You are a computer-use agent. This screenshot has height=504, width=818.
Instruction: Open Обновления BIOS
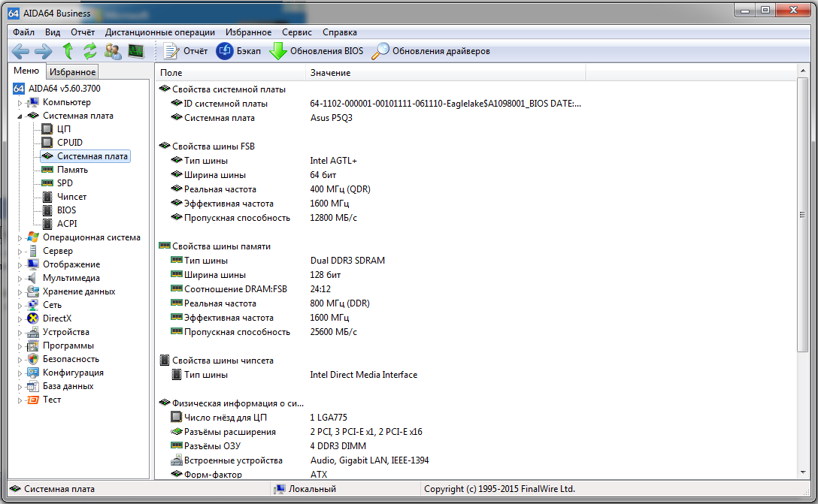click(317, 51)
